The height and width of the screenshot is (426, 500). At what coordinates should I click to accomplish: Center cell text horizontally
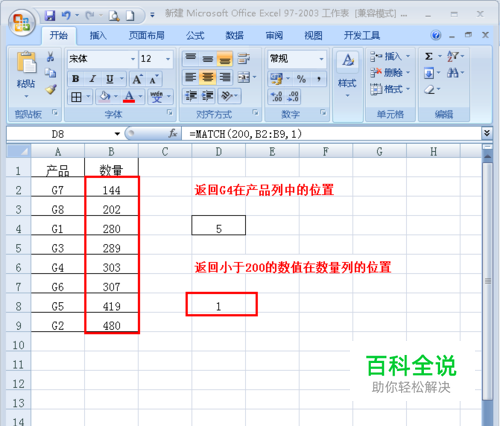coord(208,77)
